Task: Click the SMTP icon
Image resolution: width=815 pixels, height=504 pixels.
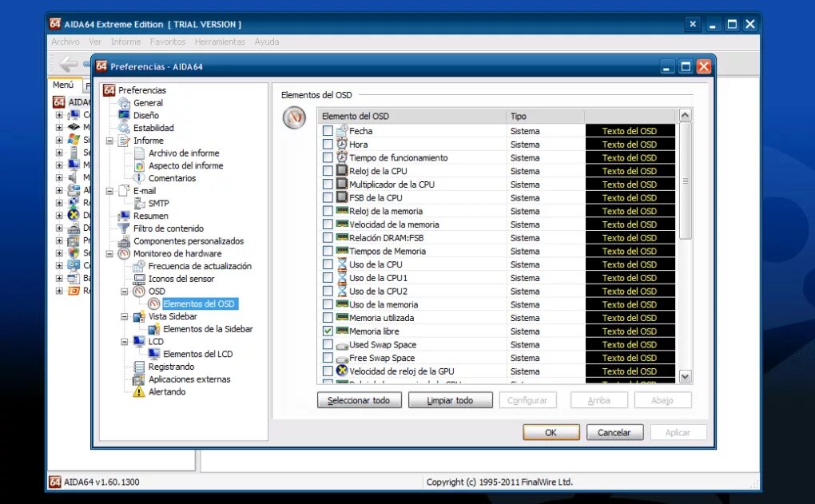Action: point(139,204)
